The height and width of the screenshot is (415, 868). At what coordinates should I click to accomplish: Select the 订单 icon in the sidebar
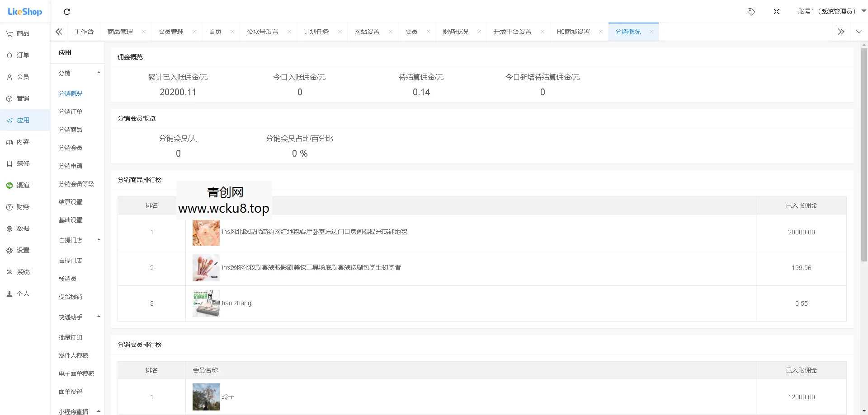[x=19, y=55]
